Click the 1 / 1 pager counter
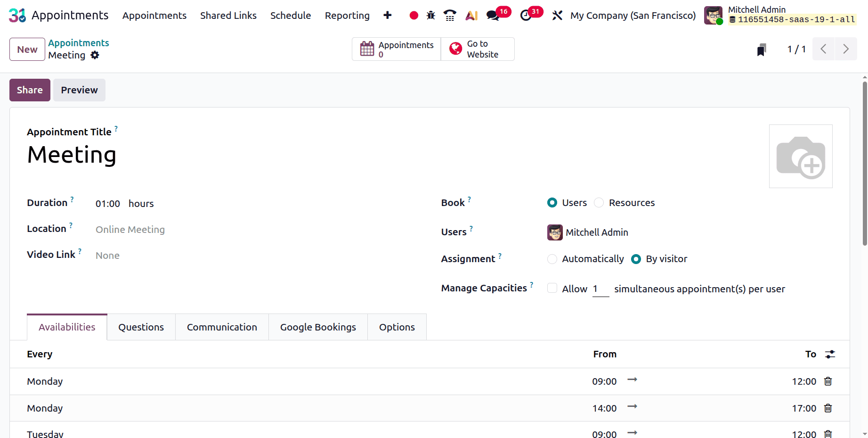Viewport: 868px width, 438px height. (796, 49)
